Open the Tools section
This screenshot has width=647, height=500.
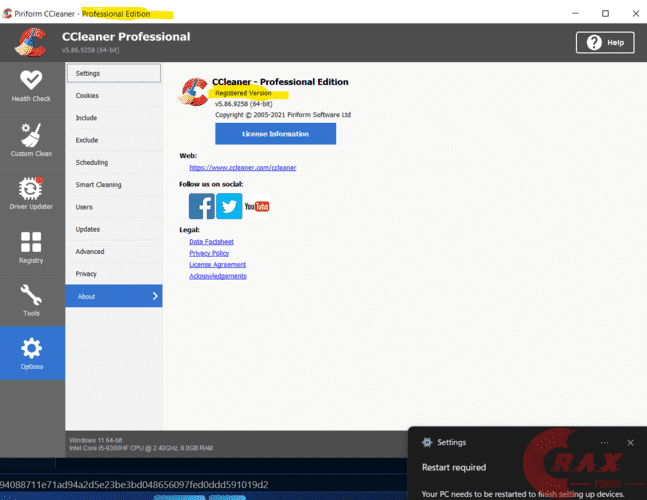tap(31, 300)
